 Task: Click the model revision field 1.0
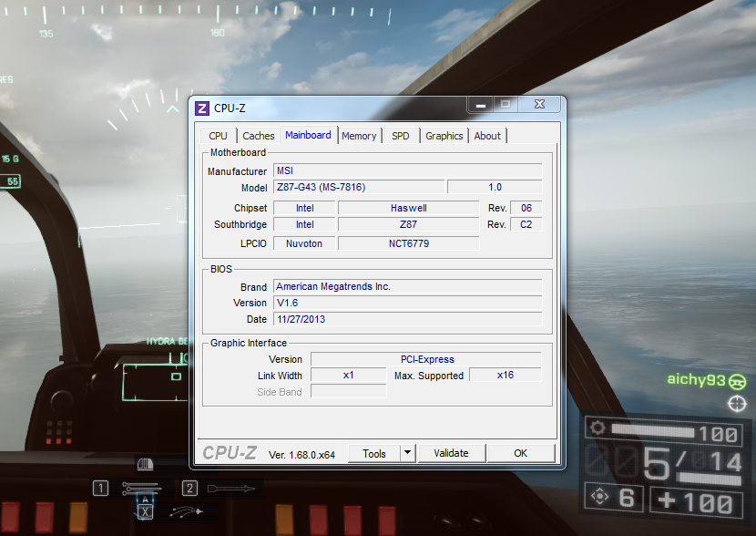pyautogui.click(x=495, y=187)
